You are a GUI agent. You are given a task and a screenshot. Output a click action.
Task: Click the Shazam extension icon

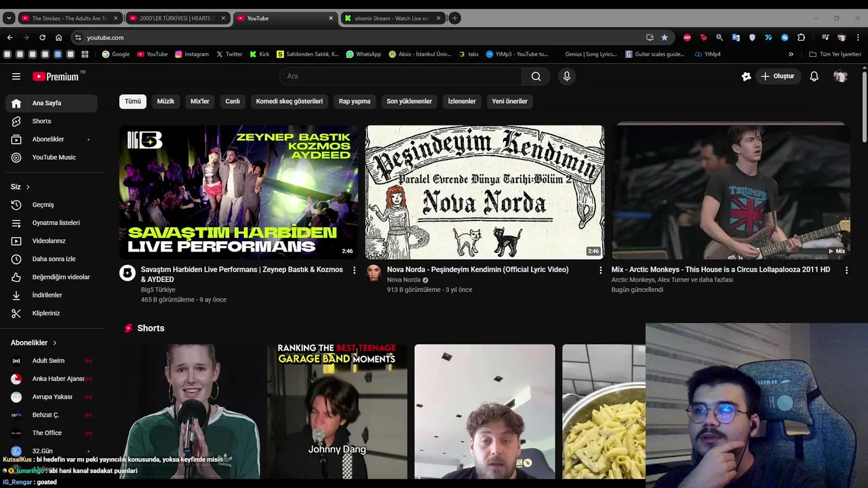[785, 37]
